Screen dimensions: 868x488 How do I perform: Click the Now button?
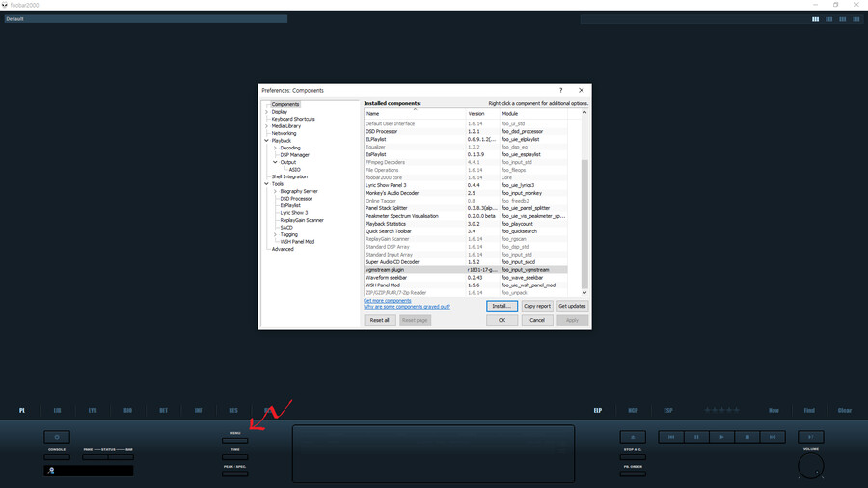click(x=773, y=411)
